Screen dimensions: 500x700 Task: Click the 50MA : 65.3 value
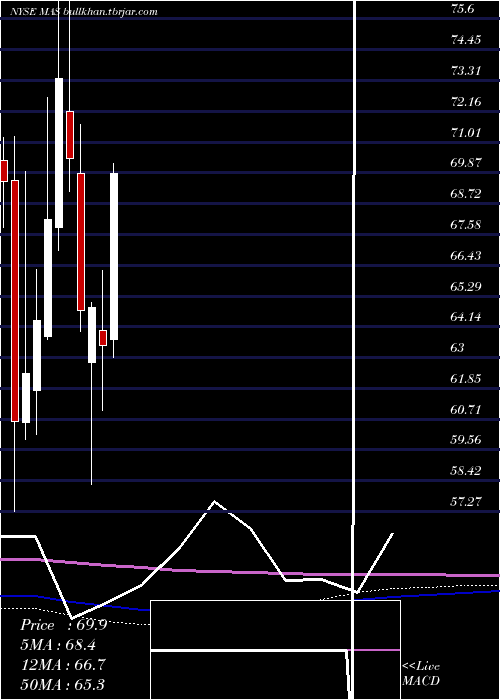[63, 684]
